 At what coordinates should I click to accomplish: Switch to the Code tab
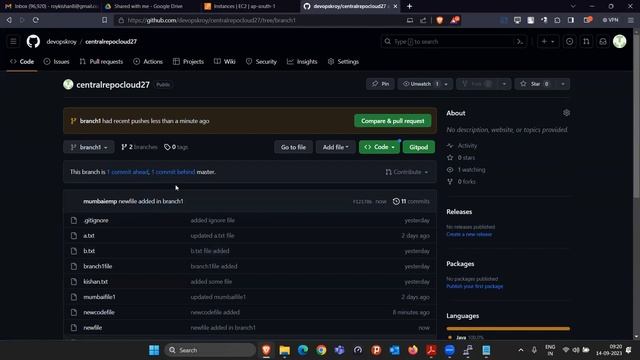pyautogui.click(x=22, y=62)
